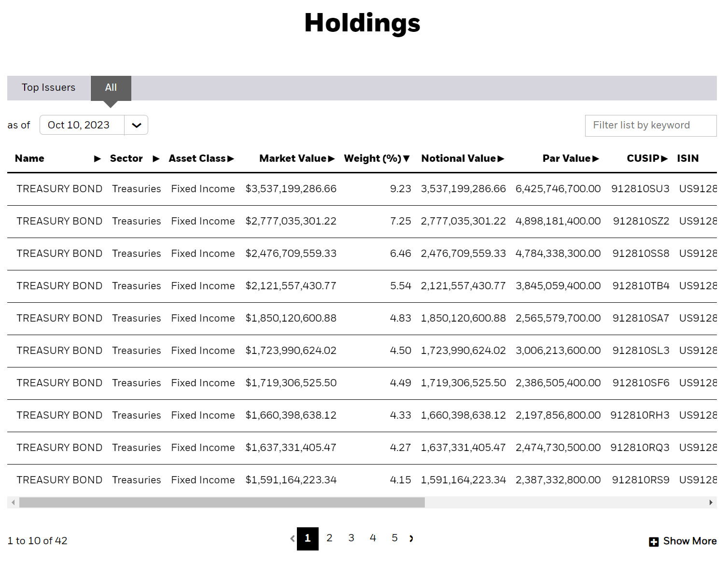Open the 'as of' date dropdown
This screenshot has height=564, width=728.
pos(82,125)
